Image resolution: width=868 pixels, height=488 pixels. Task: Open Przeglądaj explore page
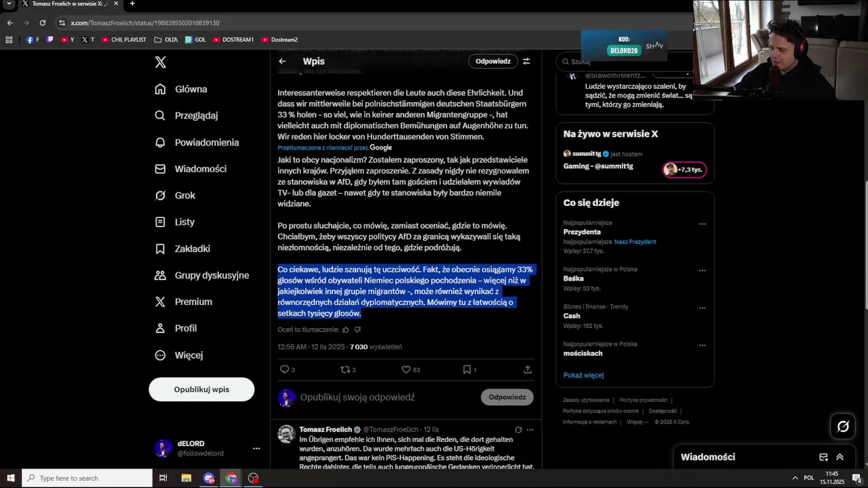[x=186, y=115]
